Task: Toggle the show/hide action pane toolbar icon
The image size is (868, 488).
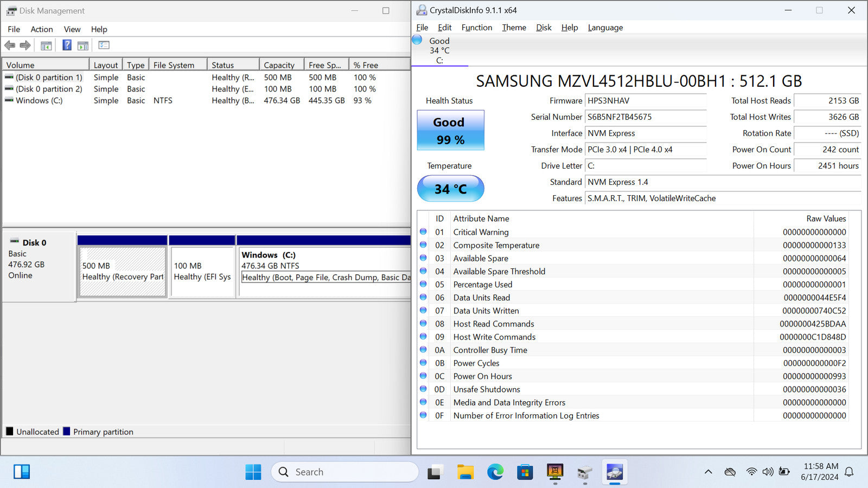Action: point(83,46)
